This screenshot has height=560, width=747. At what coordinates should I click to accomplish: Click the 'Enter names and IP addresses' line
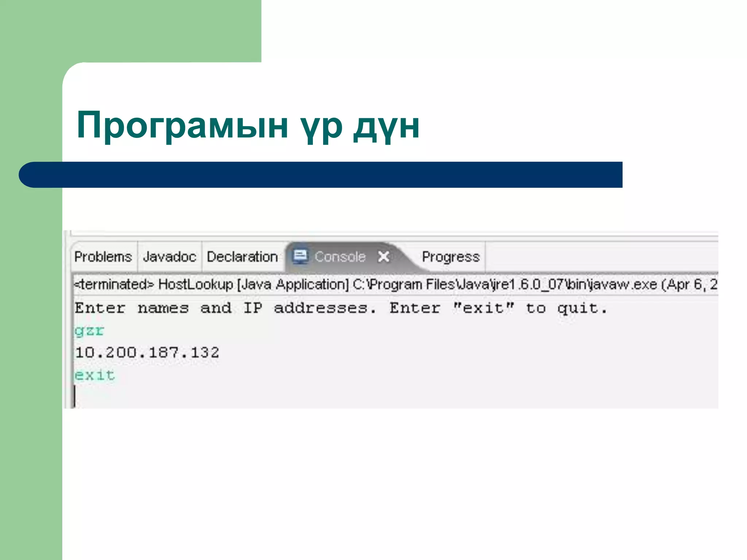pyautogui.click(x=341, y=308)
